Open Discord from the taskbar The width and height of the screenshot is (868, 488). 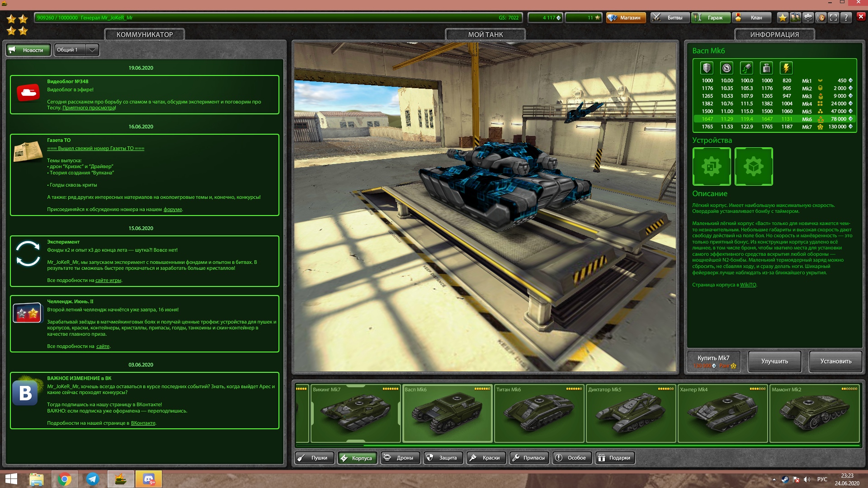point(149,479)
